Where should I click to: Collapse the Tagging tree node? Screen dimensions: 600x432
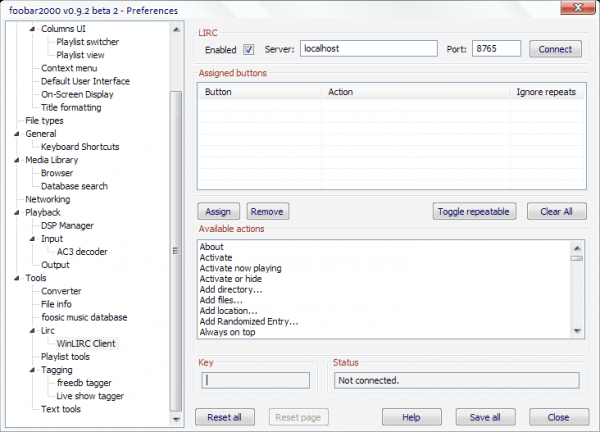coord(33,370)
